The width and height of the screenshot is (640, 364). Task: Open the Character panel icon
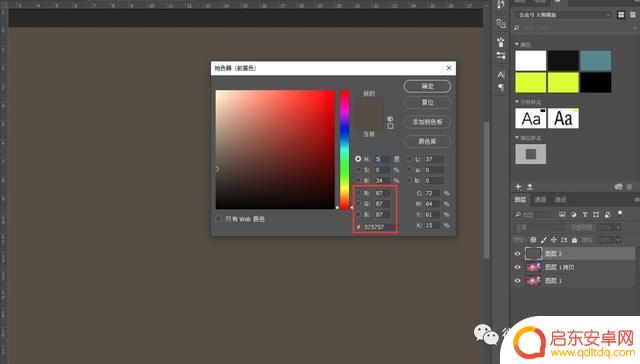point(501,74)
